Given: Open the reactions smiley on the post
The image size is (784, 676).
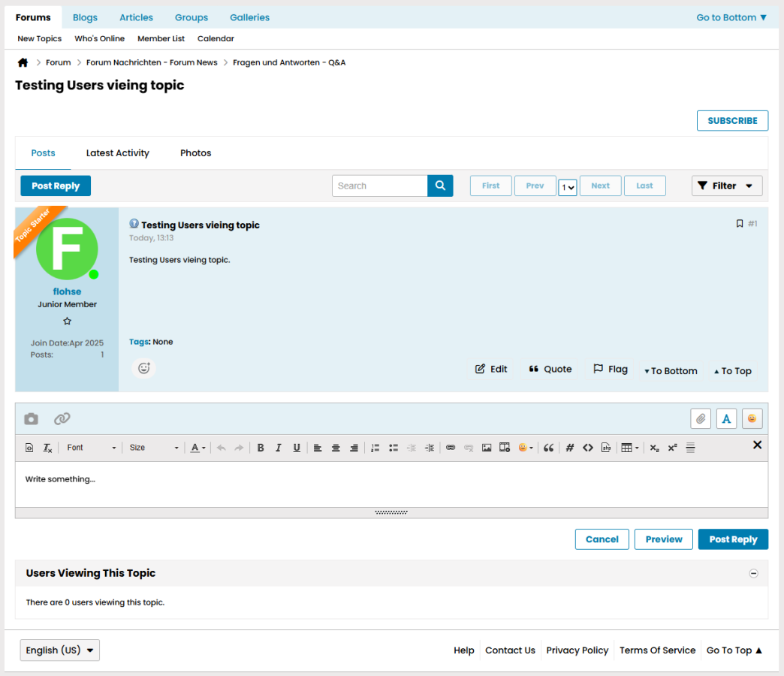Looking at the screenshot, I should [144, 369].
